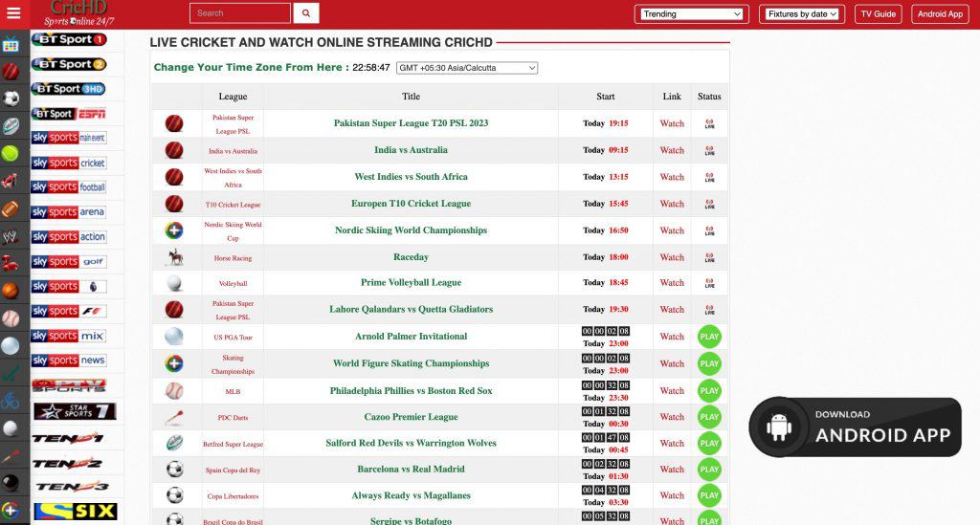Open the BT Sport 2 channel
980x525 pixels.
[69, 64]
